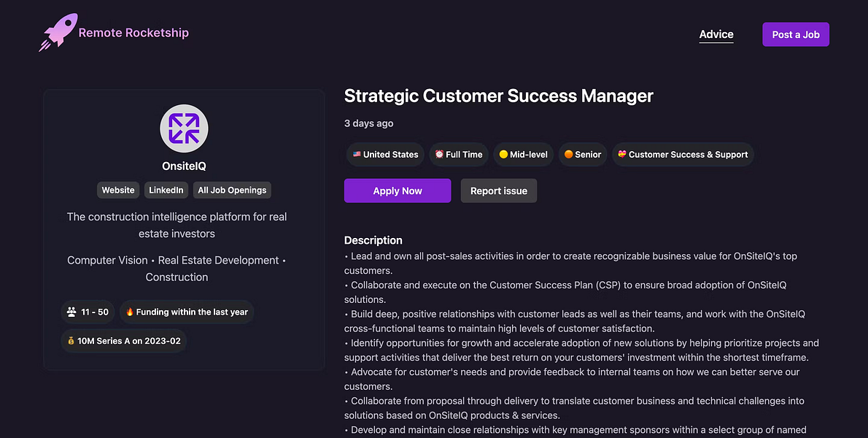Expand the All Job Openings list
The image size is (868, 438).
232,190
